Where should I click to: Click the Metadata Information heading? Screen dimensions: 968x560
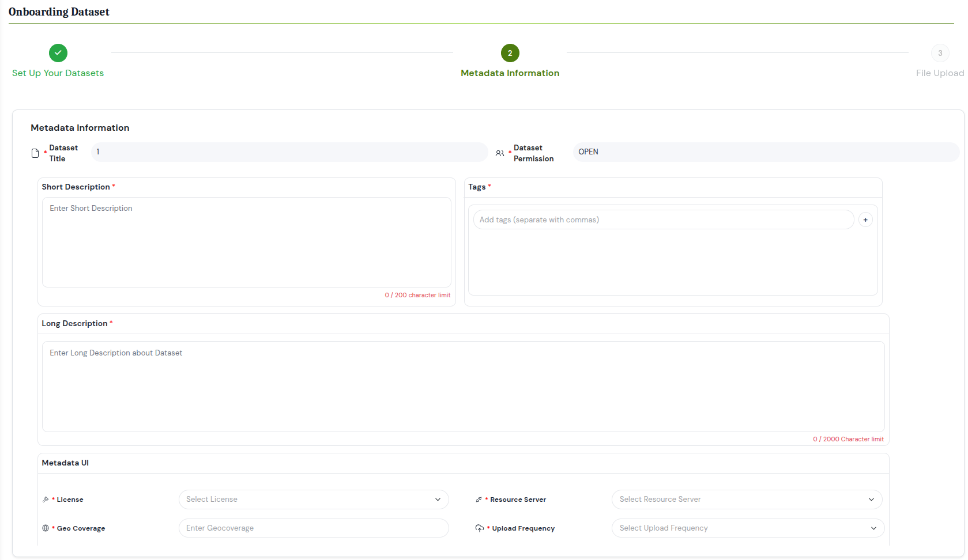tap(80, 127)
